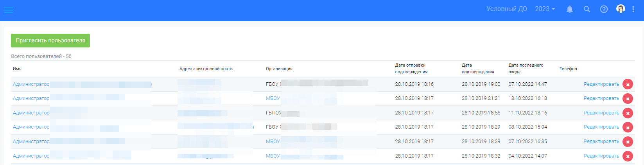
Task: Delete user with last login 11.10.2022 13:16
Action: pyautogui.click(x=628, y=113)
